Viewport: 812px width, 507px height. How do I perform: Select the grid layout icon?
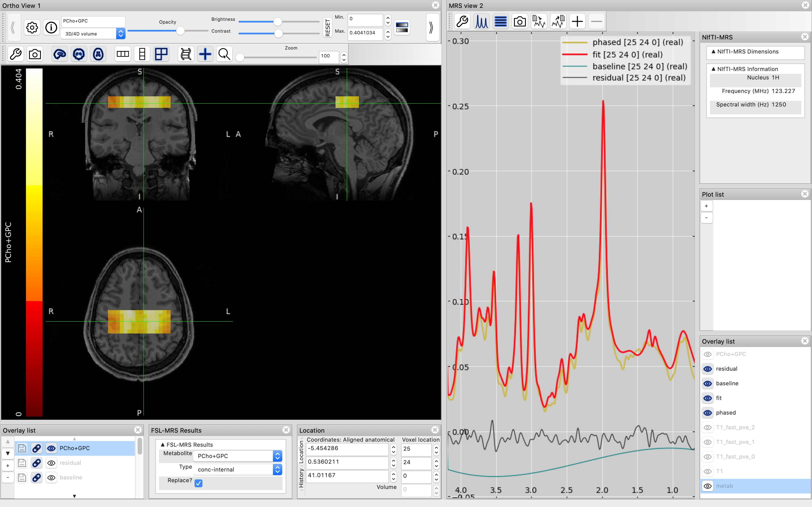pyautogui.click(x=161, y=54)
